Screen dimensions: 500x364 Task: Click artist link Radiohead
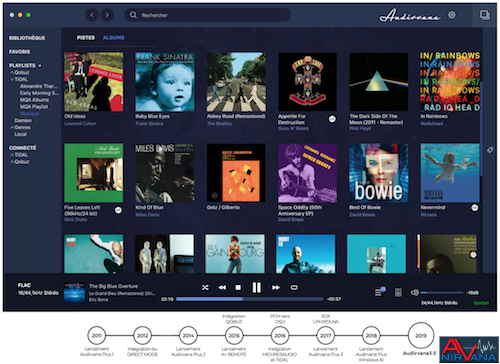pyautogui.click(x=432, y=124)
